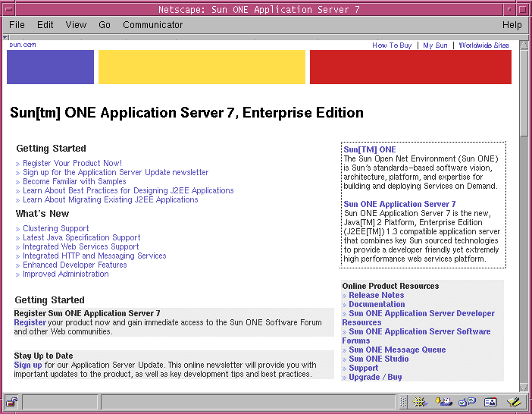Follow the How To Buy link
Screen dimensions: 532x414
(x=392, y=45)
